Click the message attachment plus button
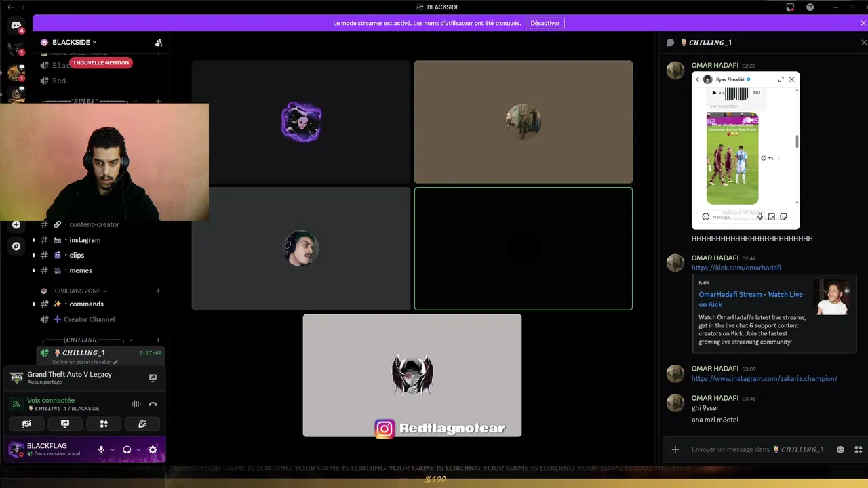Screen dimensions: 868x488 675,449
